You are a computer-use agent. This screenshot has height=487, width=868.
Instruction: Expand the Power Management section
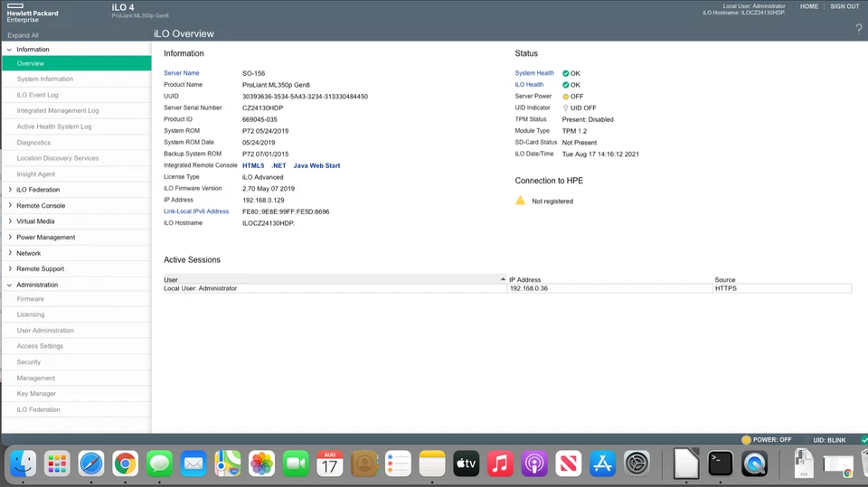click(9, 238)
